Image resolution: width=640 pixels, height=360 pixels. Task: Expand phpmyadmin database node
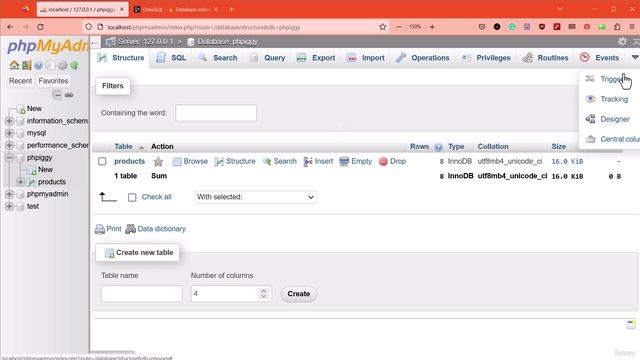click(9, 194)
